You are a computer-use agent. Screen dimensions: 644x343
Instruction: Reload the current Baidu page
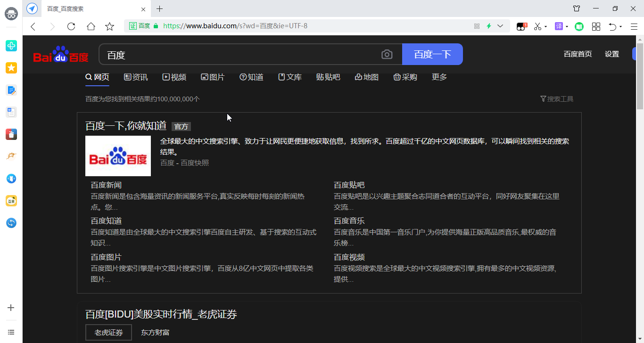pos(71,26)
